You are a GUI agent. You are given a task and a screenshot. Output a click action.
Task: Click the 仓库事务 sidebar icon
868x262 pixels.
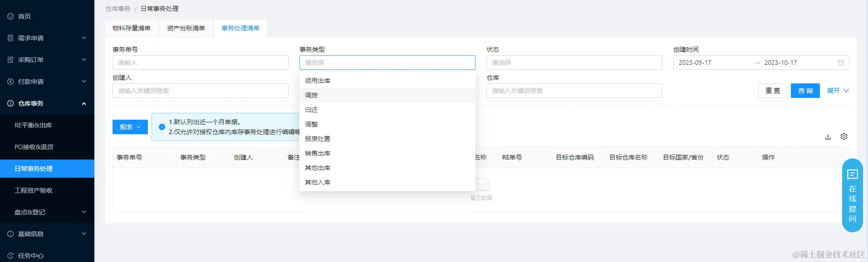10,103
